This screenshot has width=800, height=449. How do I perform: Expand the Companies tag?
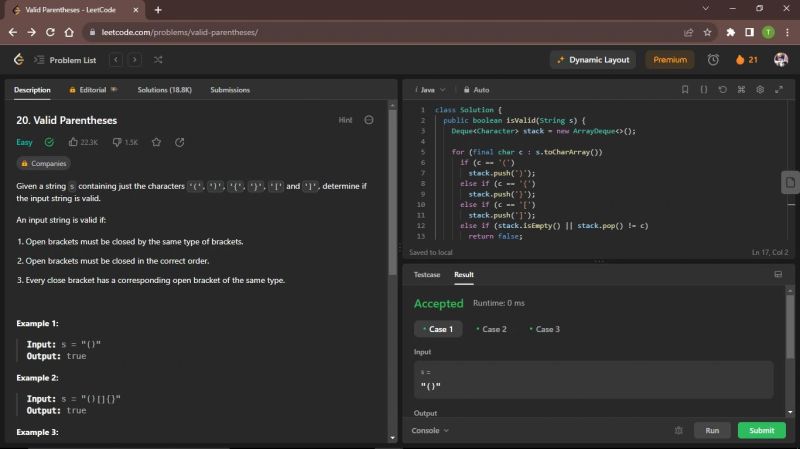coord(44,163)
